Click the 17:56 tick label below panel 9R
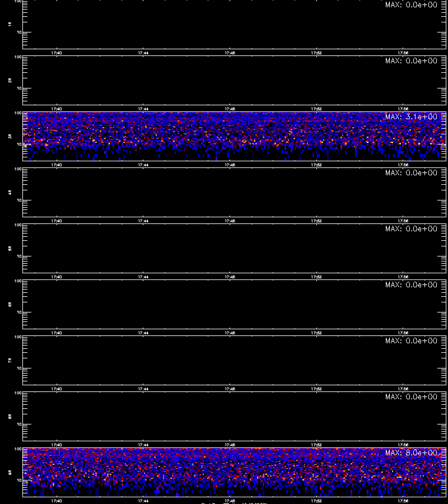This screenshot has height=504, width=448. tap(403, 501)
